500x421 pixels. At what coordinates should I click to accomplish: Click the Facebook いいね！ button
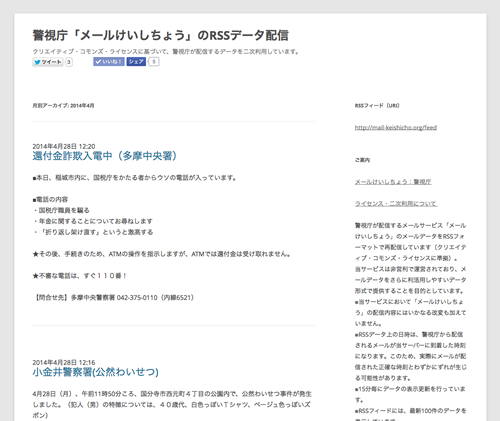pyautogui.click(x=109, y=62)
